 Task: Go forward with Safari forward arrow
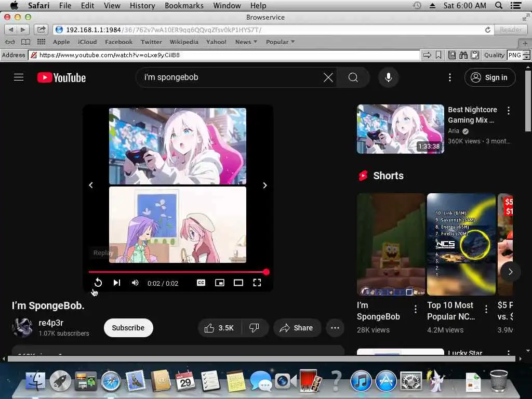(x=23, y=30)
